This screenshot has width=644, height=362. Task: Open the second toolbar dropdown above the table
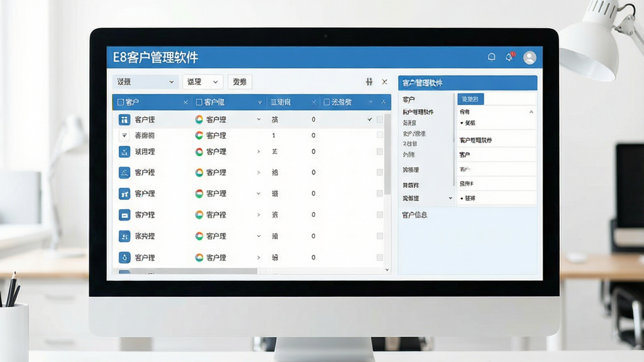tap(203, 82)
